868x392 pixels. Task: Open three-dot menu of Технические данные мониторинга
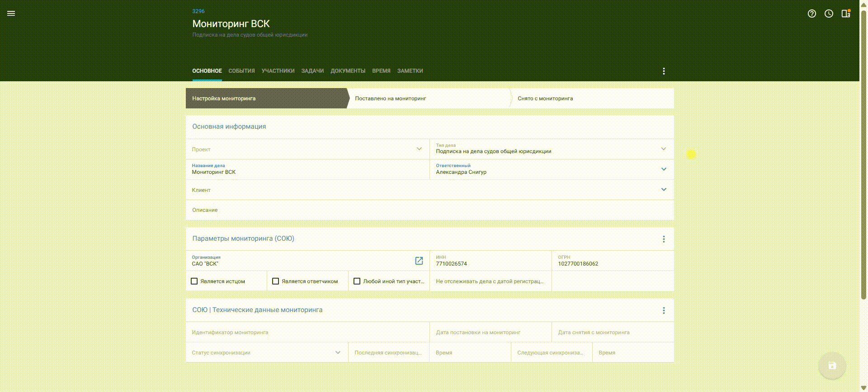tap(664, 310)
